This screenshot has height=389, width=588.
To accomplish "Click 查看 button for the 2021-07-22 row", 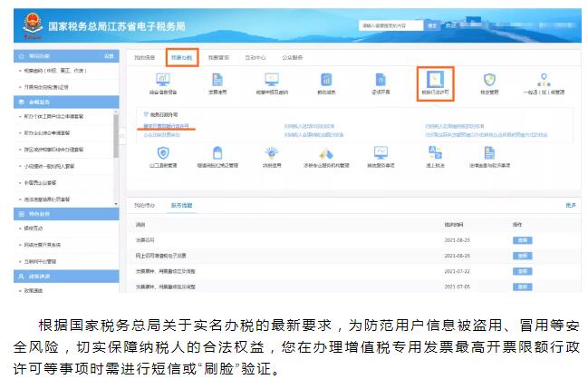I will [523, 271].
